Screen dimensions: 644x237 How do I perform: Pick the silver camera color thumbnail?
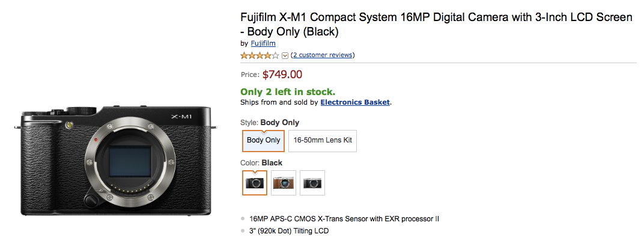pyautogui.click(x=312, y=183)
